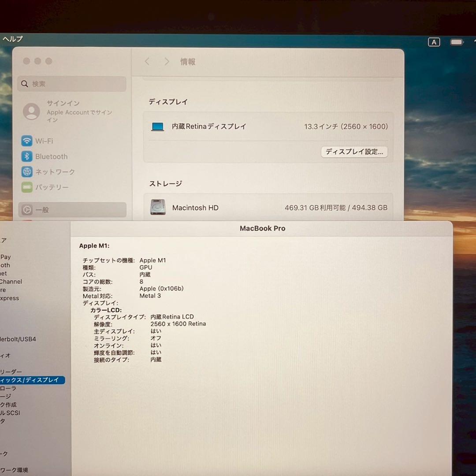Viewport: 476px width, 476px height.
Task: Click the battery status icon in the menu bar
Action: tap(457, 42)
